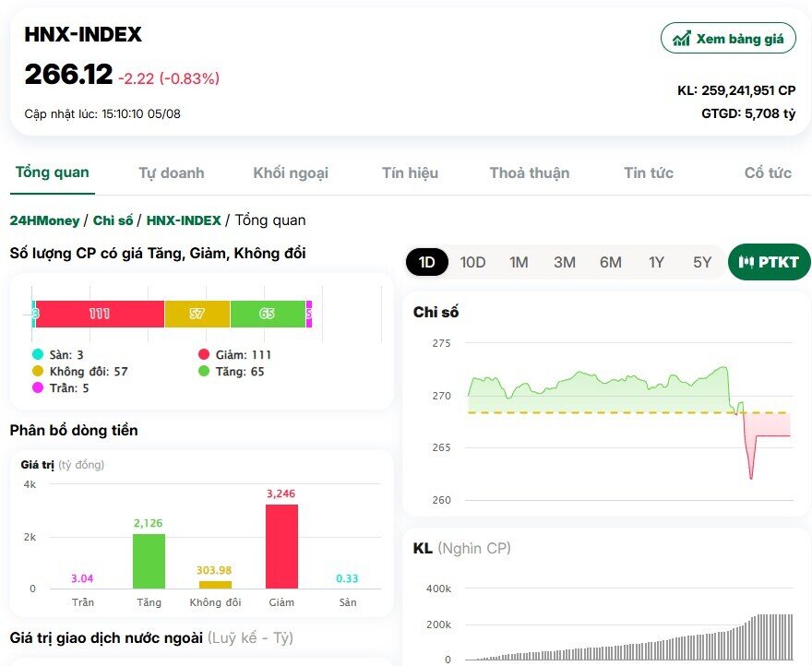Click the red 111 segment in distribution bar
The image size is (812, 666).
[x=100, y=314]
